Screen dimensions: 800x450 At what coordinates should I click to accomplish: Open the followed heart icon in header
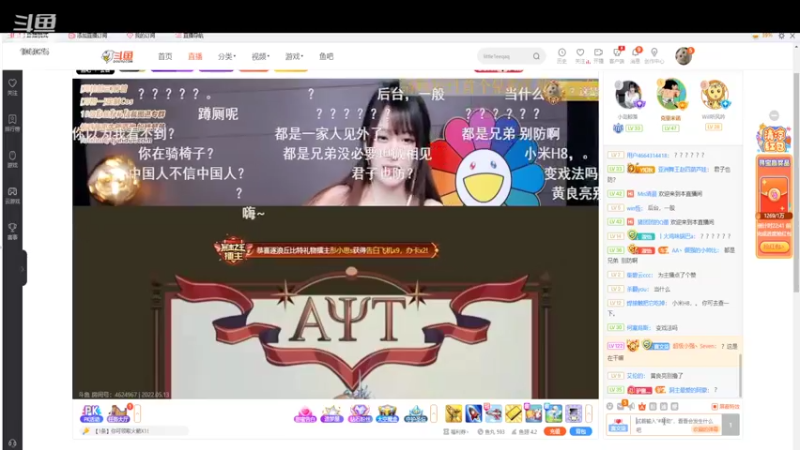point(580,55)
